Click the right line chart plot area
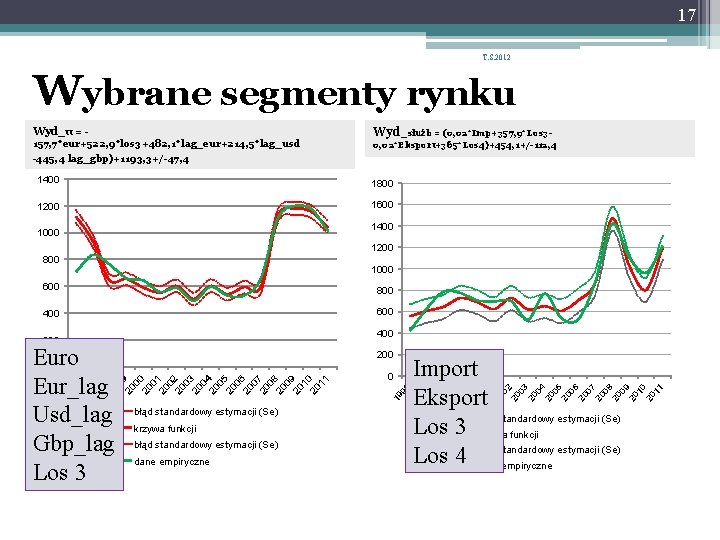Image resolution: width=720 pixels, height=540 pixels. pos(536,280)
